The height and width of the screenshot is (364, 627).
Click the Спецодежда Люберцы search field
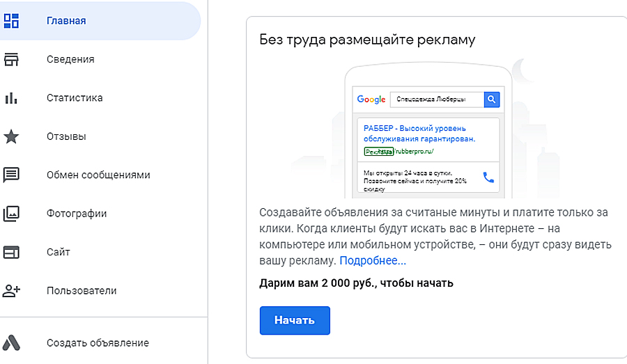pos(436,100)
